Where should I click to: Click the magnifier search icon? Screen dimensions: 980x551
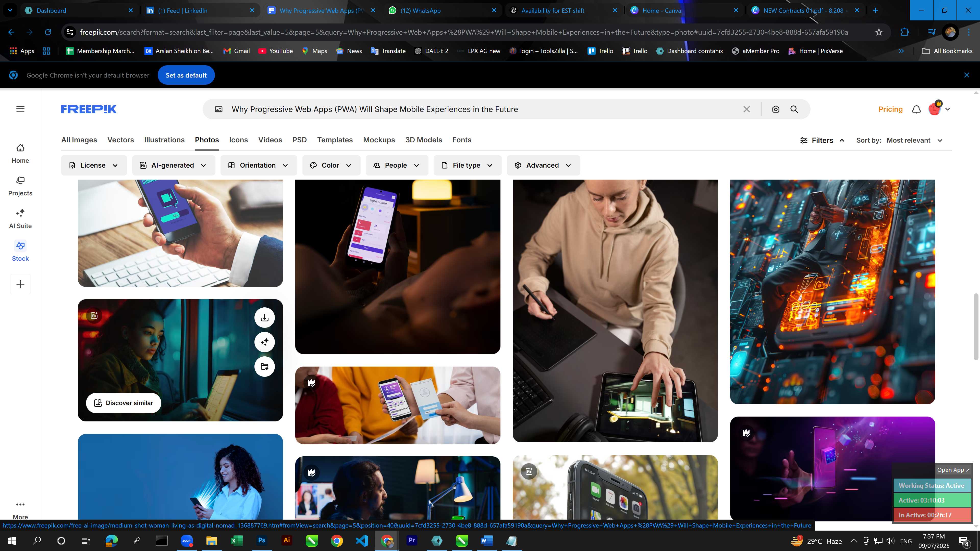pos(794,109)
